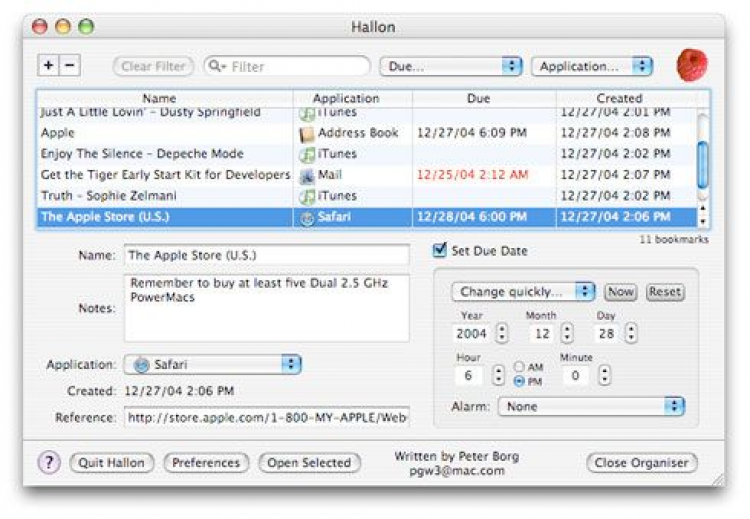Viewport: 750px width, 519px height.
Task: Click Mail icon in Tiger Early Start row
Action: point(307,176)
